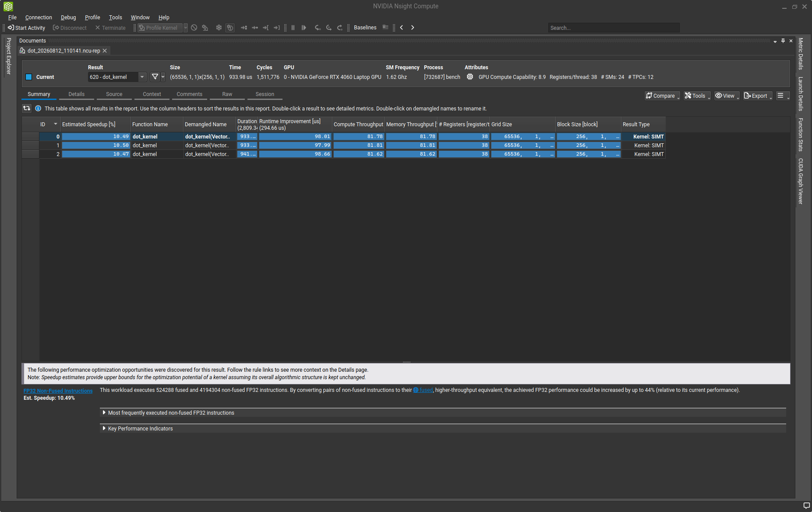Go to the next result with right arrow
Image resolution: width=812 pixels, height=512 pixels.
(413, 28)
